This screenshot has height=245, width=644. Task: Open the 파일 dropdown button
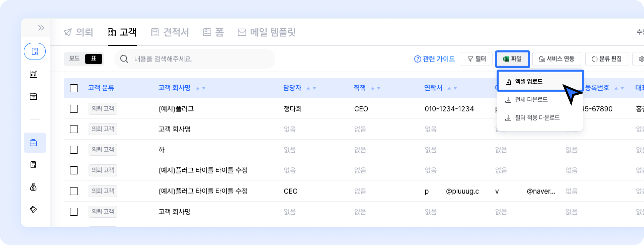pyautogui.click(x=512, y=59)
